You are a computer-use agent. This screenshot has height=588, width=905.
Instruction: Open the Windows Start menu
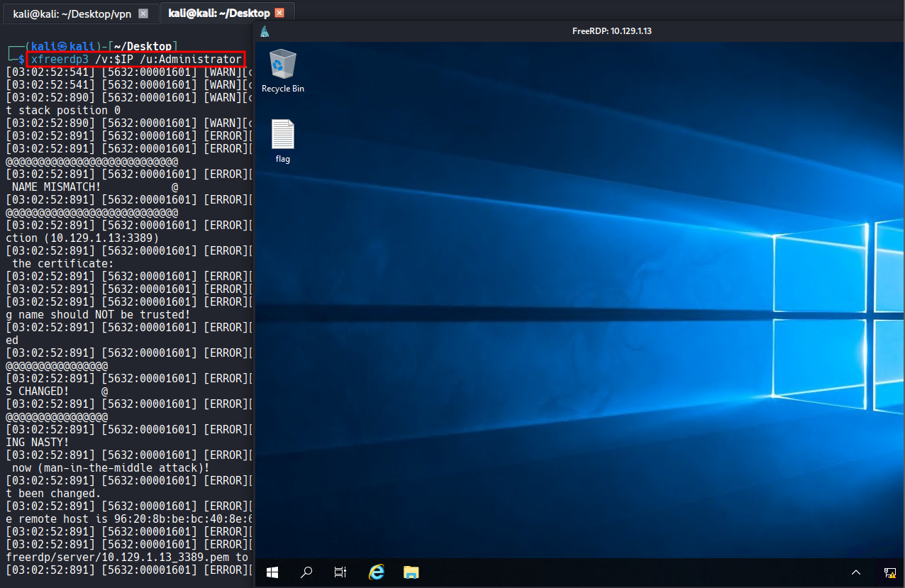pyautogui.click(x=272, y=572)
